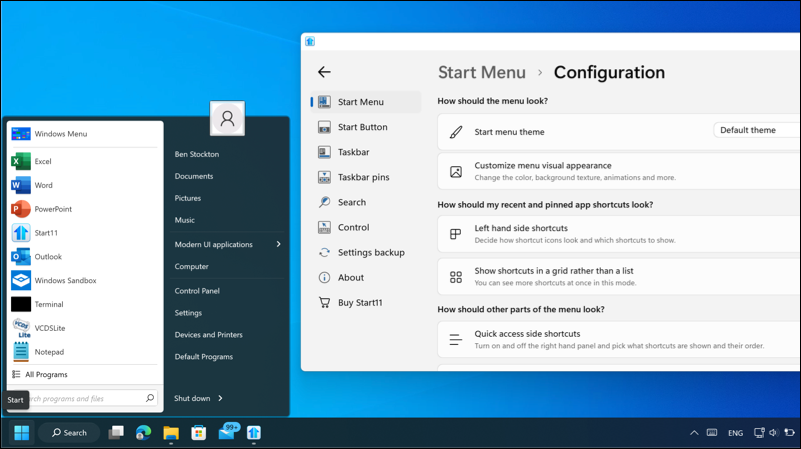Click the Terminal app icon
The height and width of the screenshot is (449, 801).
[x=21, y=304]
